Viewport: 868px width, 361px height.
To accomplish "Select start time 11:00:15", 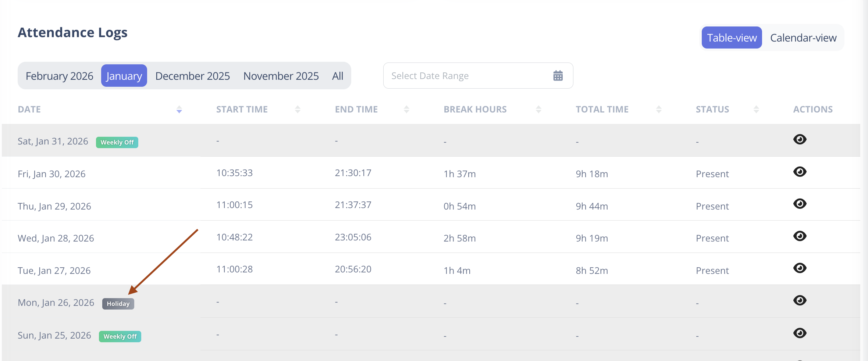I will [234, 205].
